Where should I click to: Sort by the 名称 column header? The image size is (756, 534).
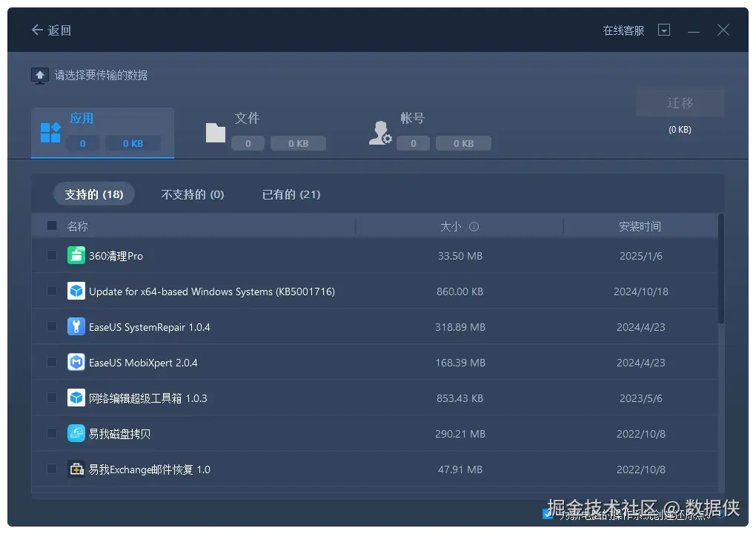tap(78, 226)
